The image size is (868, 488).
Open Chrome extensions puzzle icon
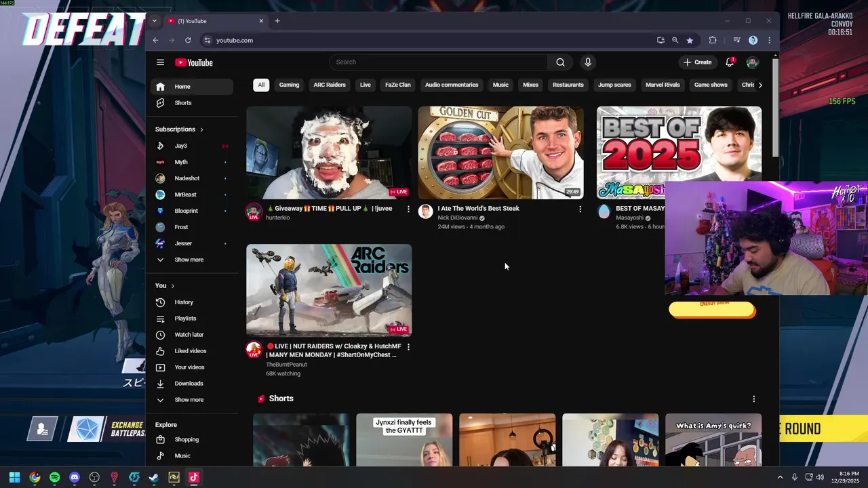pyautogui.click(x=712, y=40)
